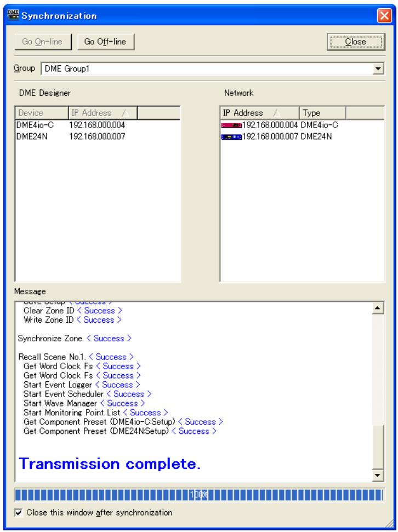Sort Network list by Type column header

point(322,113)
